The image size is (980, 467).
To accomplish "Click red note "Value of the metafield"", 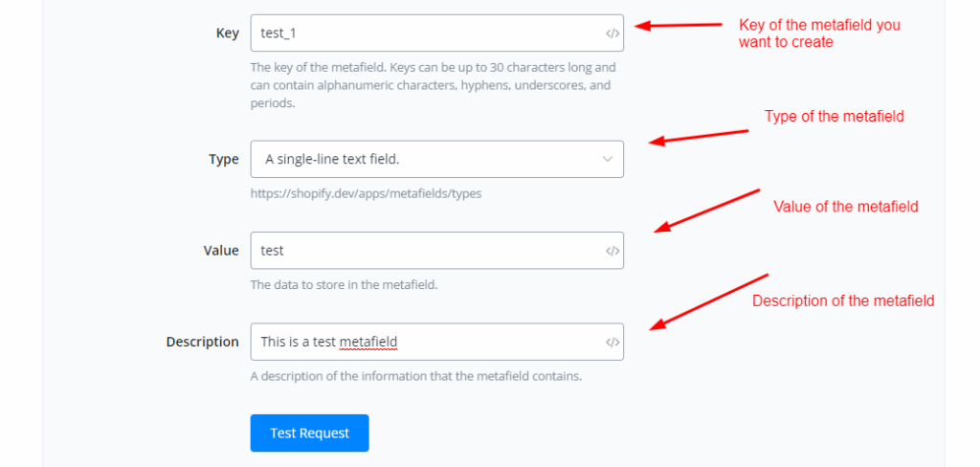I will [845, 206].
